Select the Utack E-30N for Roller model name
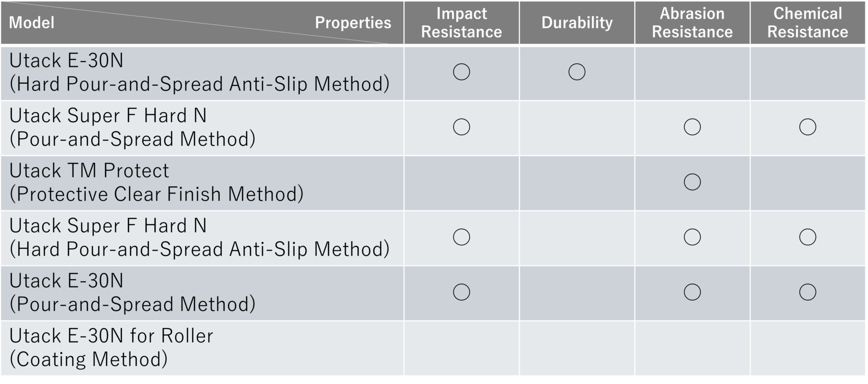Screen dimensions: 868x384 click(111, 336)
